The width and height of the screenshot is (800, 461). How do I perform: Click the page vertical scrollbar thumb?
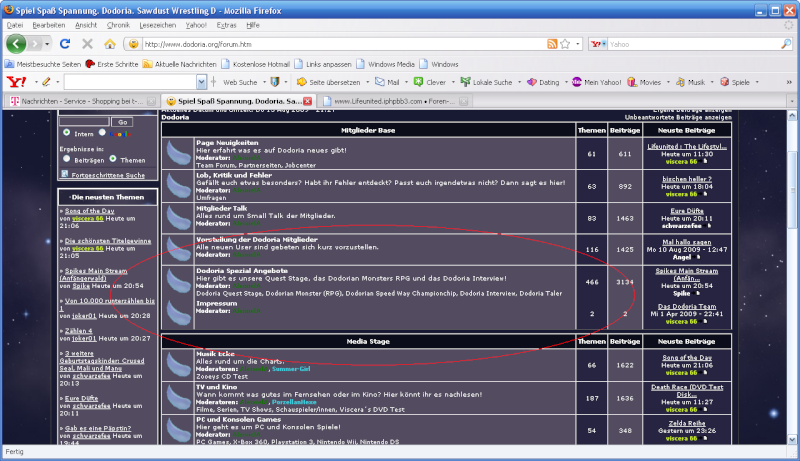[792, 190]
